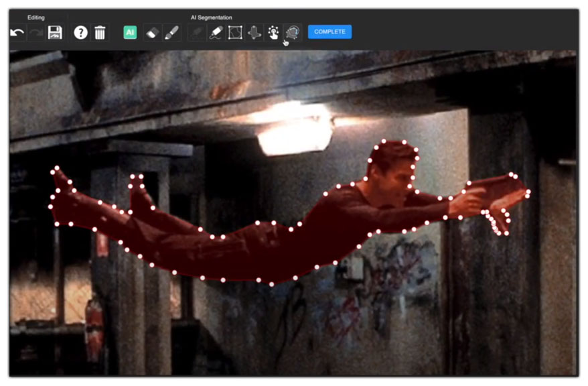The width and height of the screenshot is (588, 386).
Task: Activate the tap-to-click point tool
Action: 273,32
